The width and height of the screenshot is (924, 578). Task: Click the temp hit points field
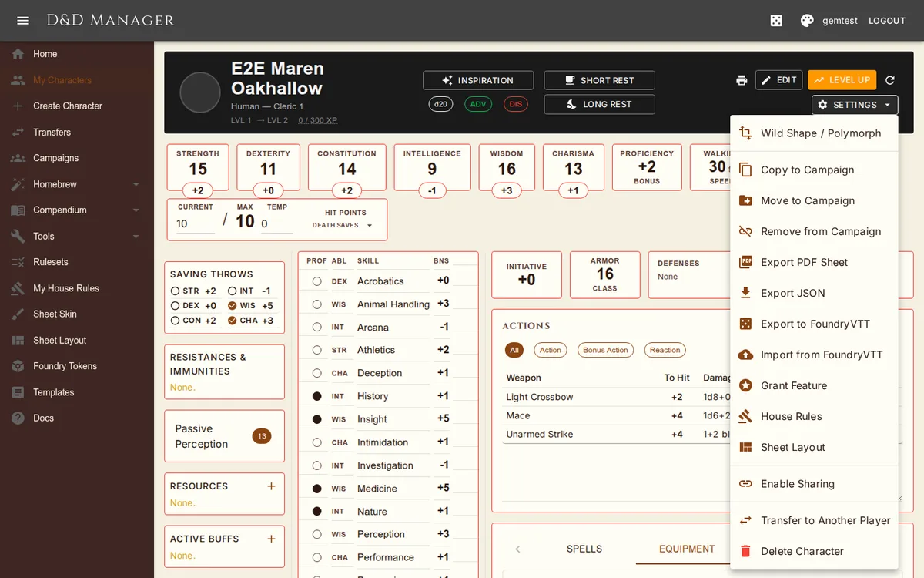click(x=276, y=224)
